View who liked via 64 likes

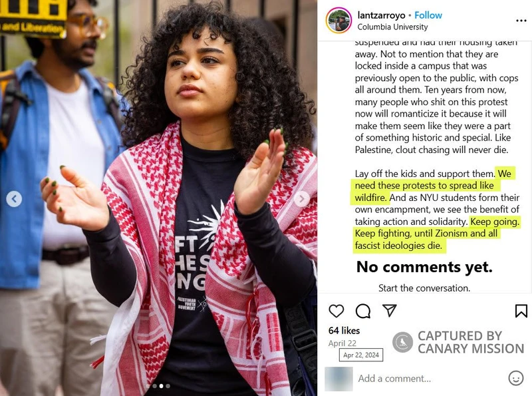[344, 331]
